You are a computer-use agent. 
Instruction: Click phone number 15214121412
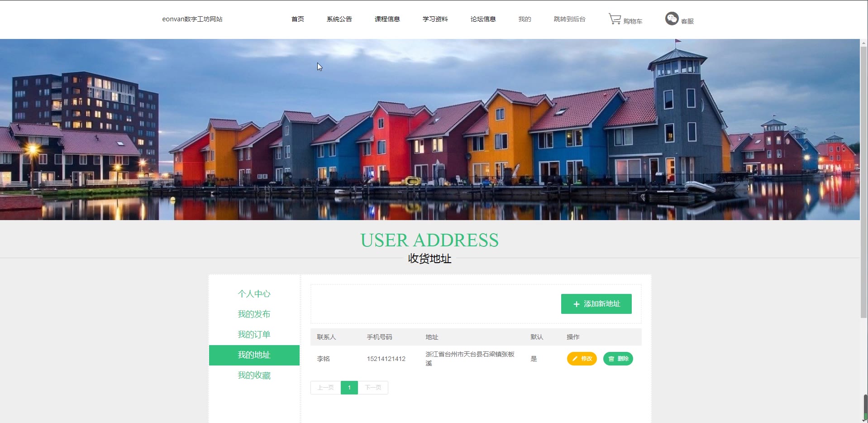(386, 359)
